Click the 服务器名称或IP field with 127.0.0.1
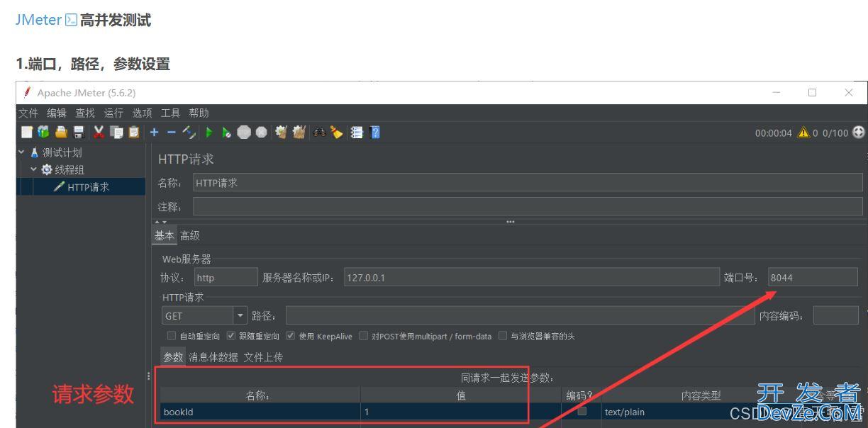Viewport: 868px width, 428px height. 532,278
